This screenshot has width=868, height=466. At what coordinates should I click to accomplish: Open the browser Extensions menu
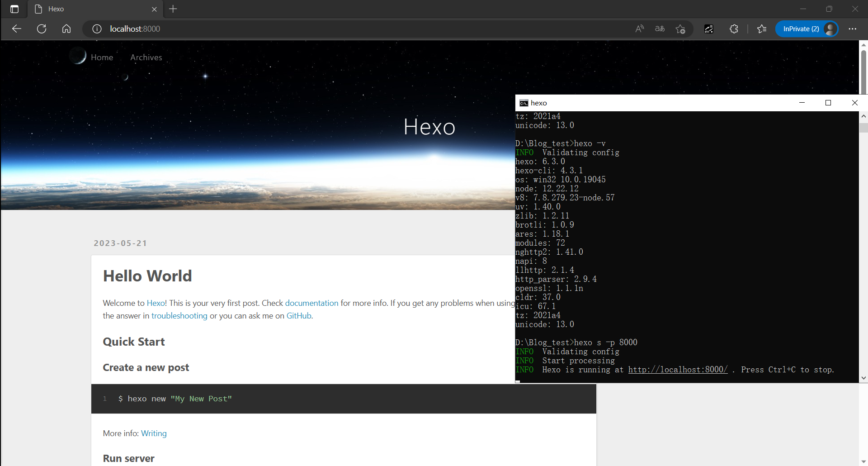pos(734,29)
